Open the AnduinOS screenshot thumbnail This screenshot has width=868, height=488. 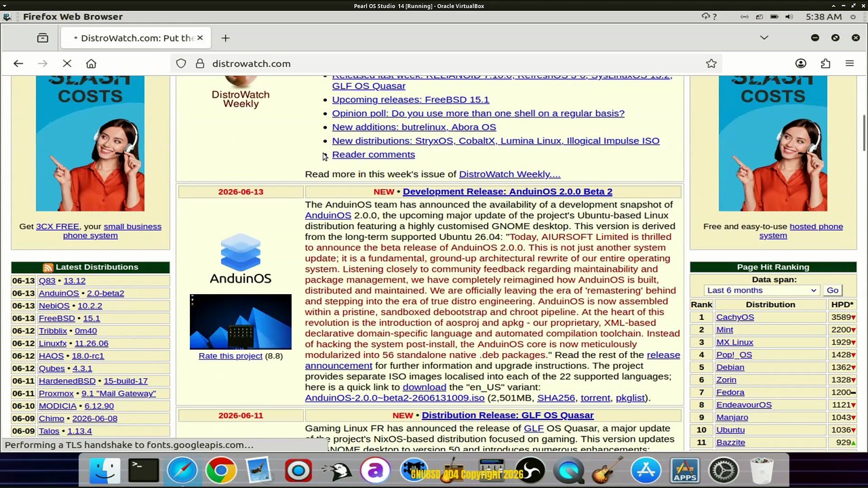pyautogui.click(x=241, y=321)
